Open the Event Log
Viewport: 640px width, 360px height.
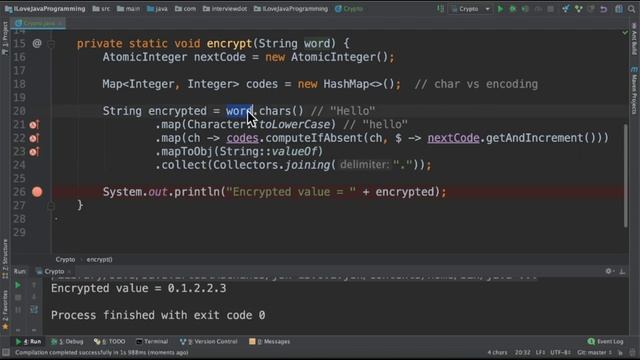click(606, 342)
